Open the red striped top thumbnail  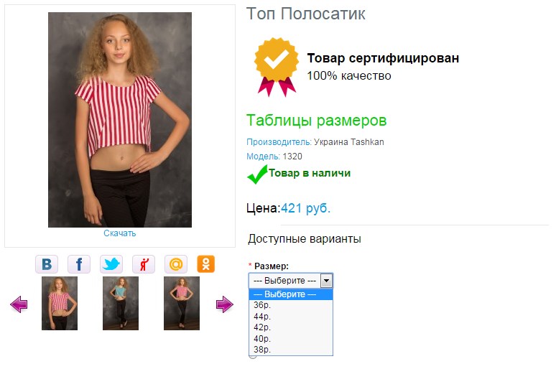60,304
